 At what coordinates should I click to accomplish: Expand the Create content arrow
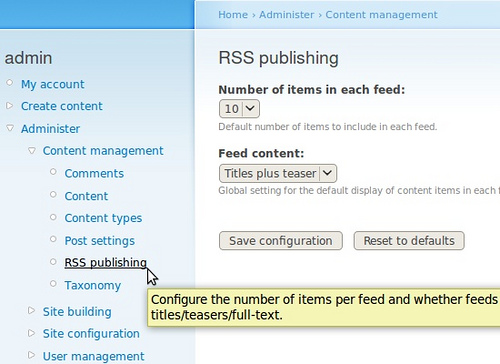pyautogui.click(x=10, y=106)
